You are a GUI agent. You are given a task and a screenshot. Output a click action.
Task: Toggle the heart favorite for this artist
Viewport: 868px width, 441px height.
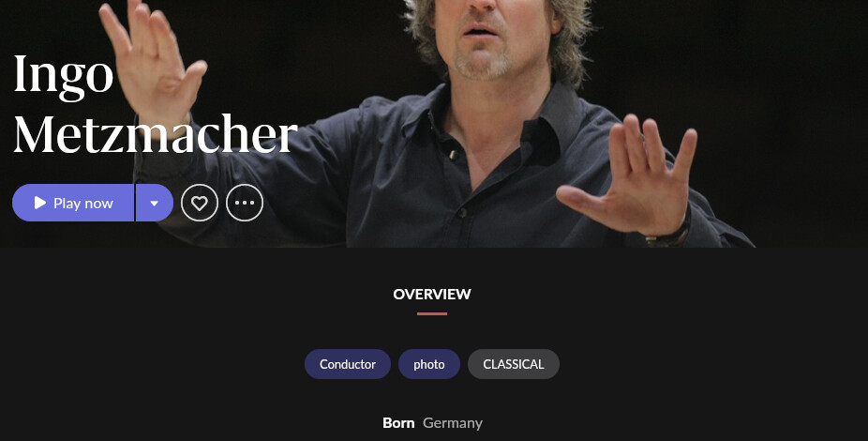(200, 203)
